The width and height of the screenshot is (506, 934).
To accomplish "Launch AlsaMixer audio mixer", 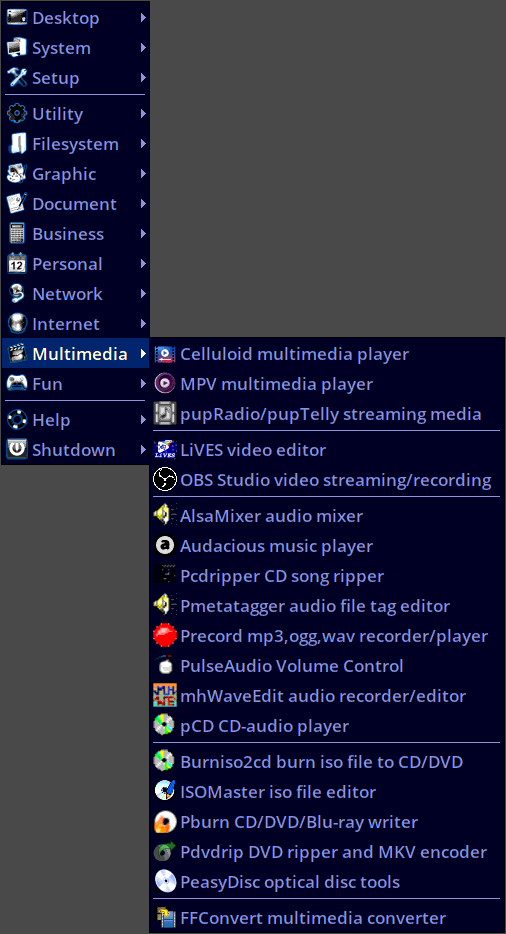I will (x=326, y=516).
